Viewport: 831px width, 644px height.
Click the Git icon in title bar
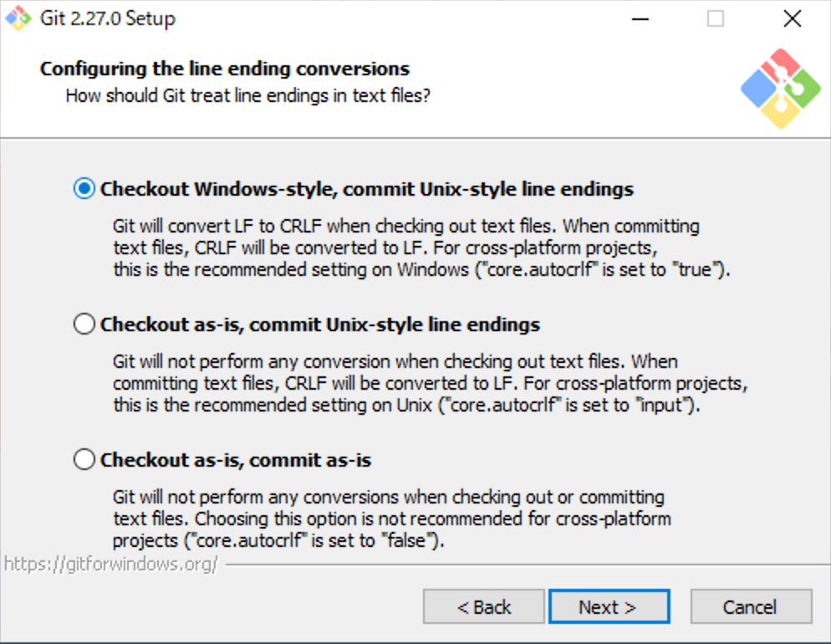[18, 18]
